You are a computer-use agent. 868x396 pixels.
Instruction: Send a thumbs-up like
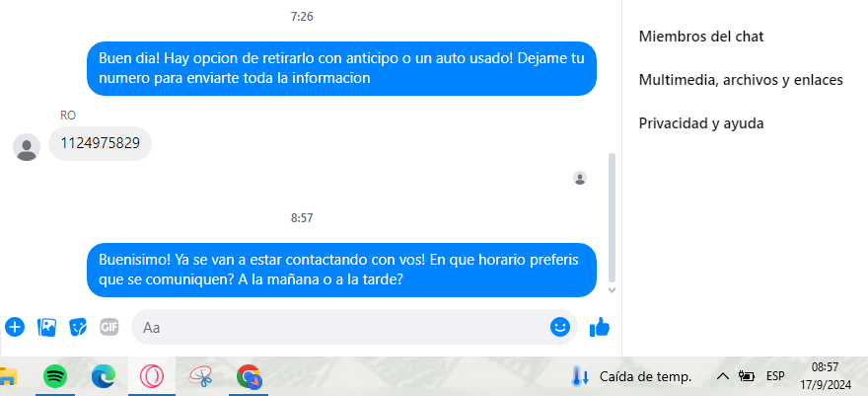pyautogui.click(x=600, y=327)
